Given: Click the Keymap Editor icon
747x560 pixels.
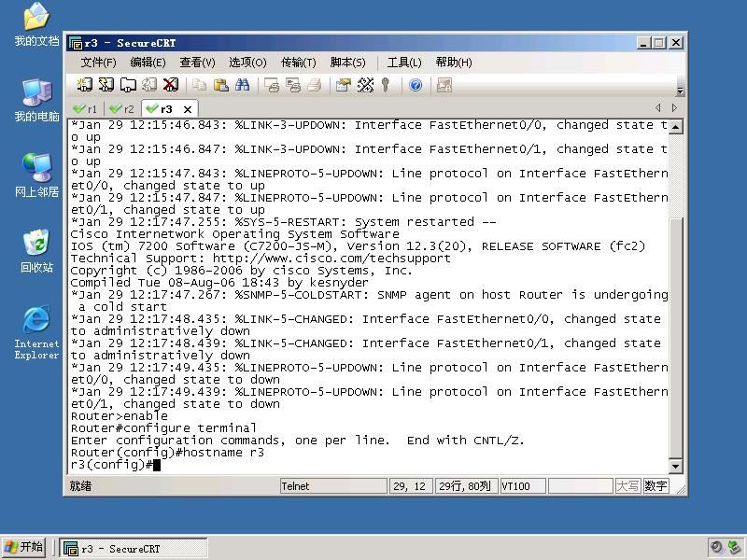Looking at the screenshot, I should click(x=365, y=85).
